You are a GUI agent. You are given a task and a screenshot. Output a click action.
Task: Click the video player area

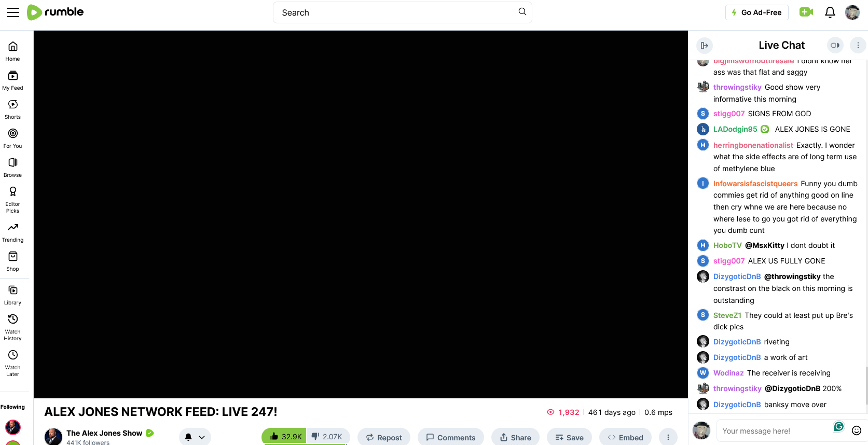click(361, 214)
